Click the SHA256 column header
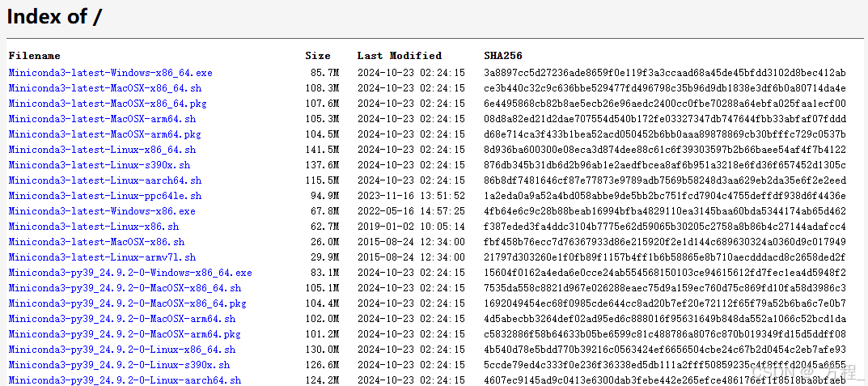868x386 pixels. tap(502, 56)
